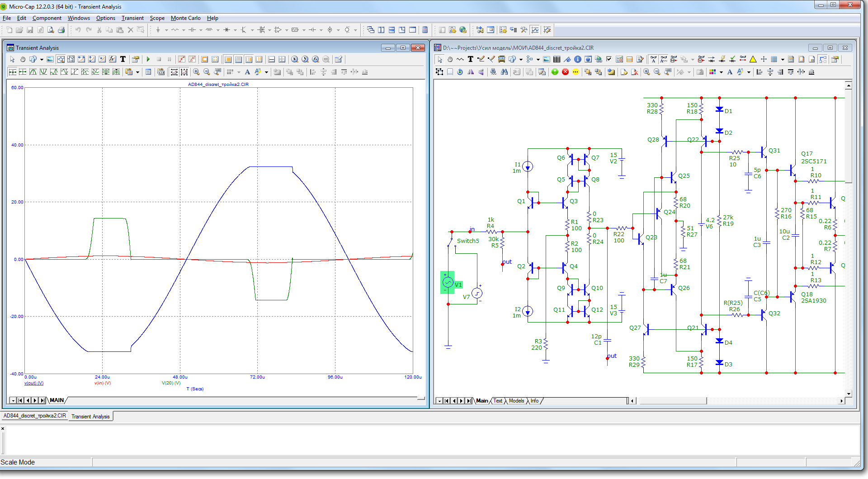Click schematic vertical scrollbar down arrow
868x479 pixels.
(x=849, y=394)
